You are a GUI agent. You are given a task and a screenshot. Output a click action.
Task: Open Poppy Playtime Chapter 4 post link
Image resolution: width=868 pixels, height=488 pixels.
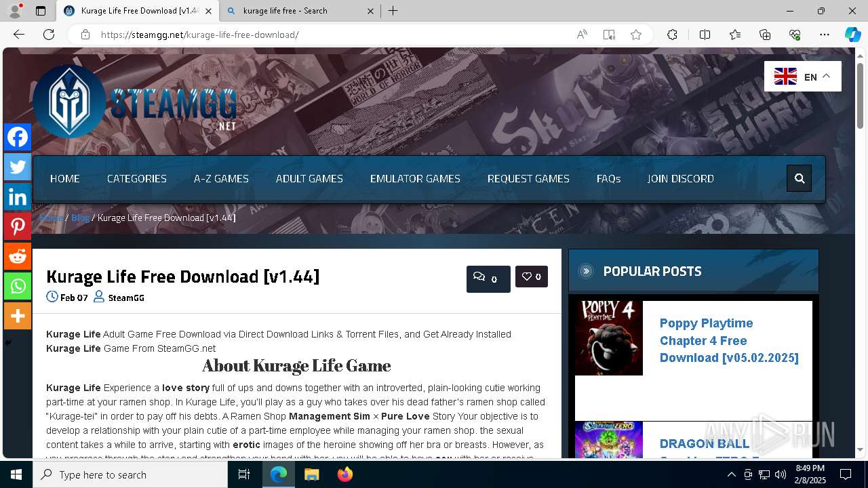click(729, 340)
